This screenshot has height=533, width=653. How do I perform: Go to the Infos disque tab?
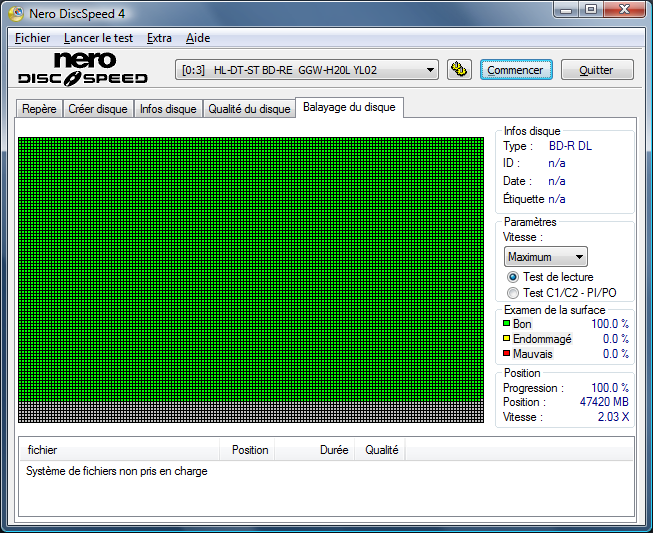[168, 109]
